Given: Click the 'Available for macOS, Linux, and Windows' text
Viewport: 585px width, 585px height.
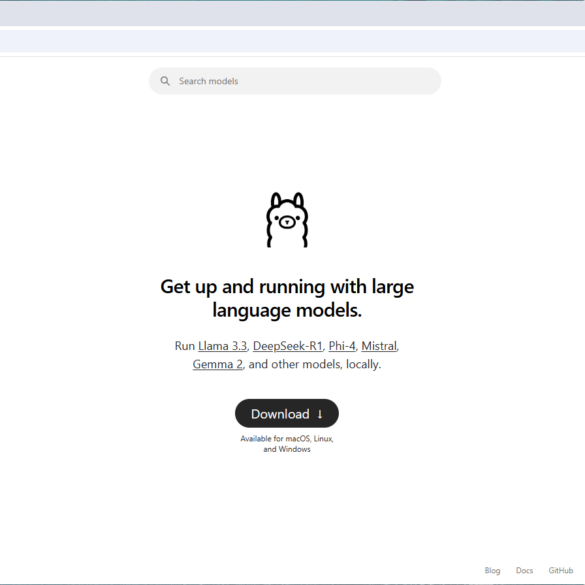Looking at the screenshot, I should coord(287,444).
